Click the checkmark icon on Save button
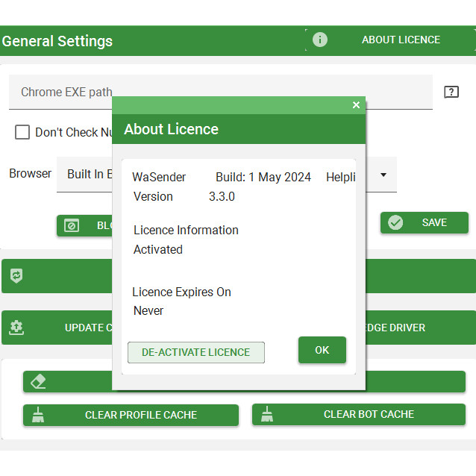Viewport: 476px width, 476px height. tap(395, 222)
